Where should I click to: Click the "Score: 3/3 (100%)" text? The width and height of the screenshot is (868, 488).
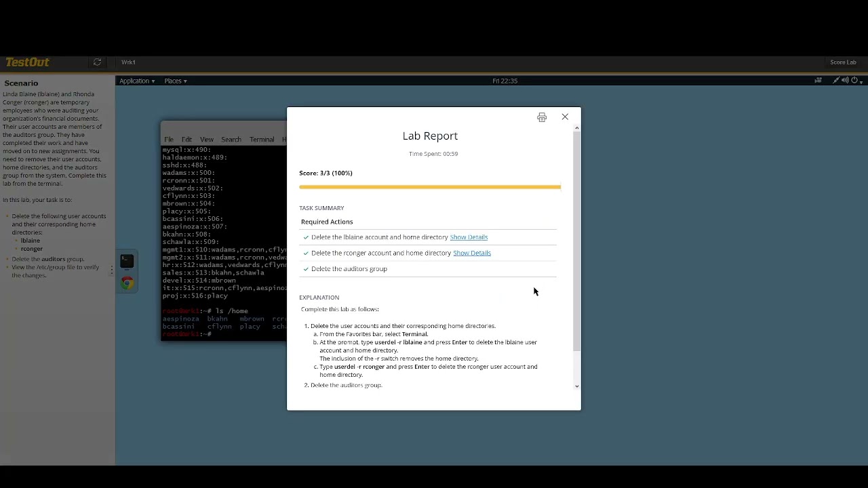click(x=325, y=173)
